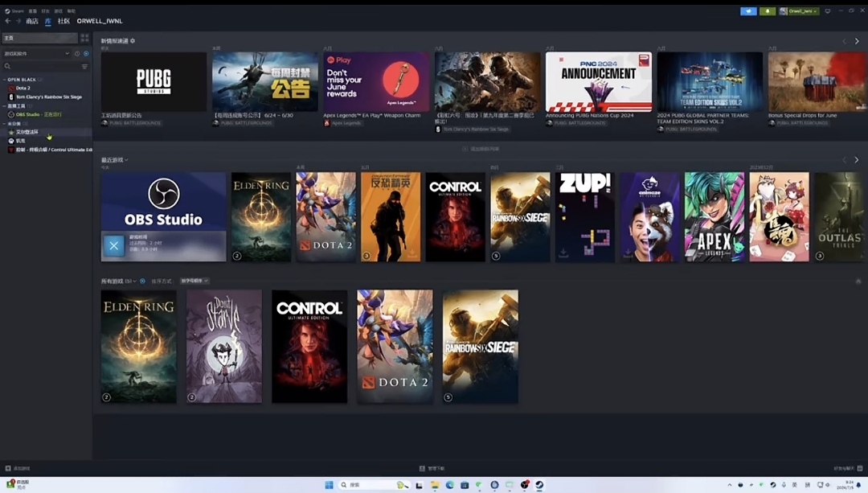Show next news items with right chevron

857,41
